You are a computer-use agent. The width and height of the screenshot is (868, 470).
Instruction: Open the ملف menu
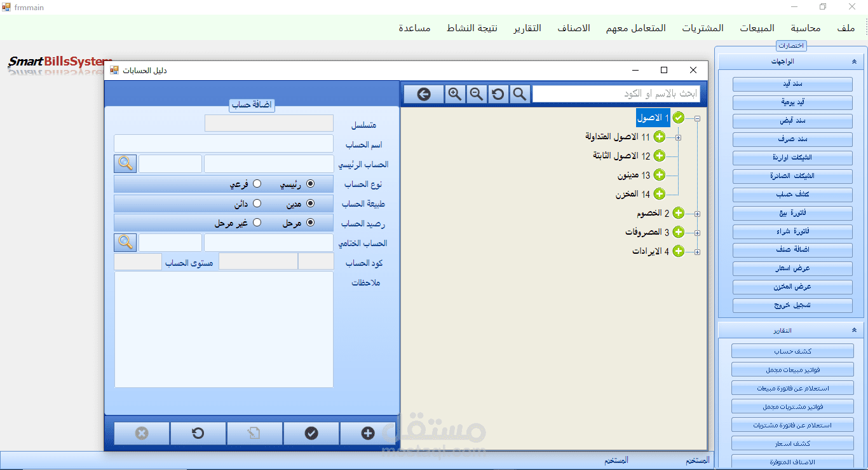(846, 28)
